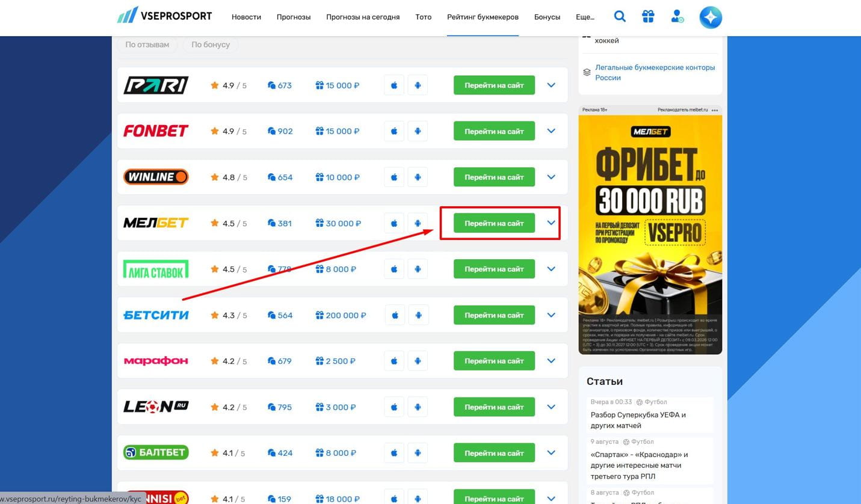Open Android app icon for Winline
The height and width of the screenshot is (504, 861).
point(418,177)
